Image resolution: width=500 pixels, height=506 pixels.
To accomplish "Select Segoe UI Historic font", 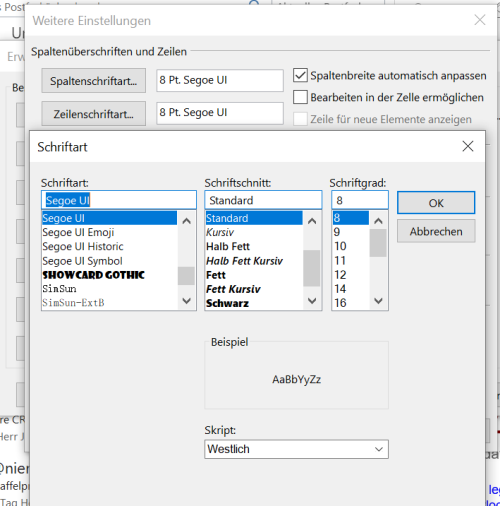I will click(109, 246).
